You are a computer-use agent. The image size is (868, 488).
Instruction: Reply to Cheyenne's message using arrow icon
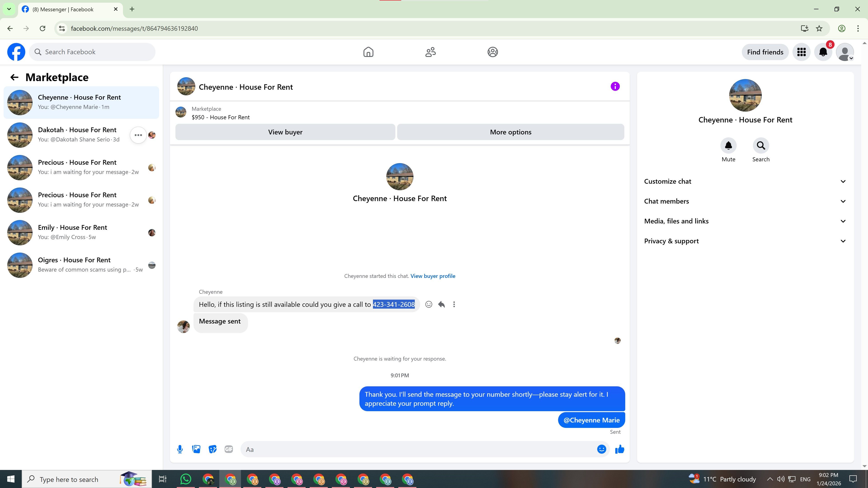coord(441,305)
